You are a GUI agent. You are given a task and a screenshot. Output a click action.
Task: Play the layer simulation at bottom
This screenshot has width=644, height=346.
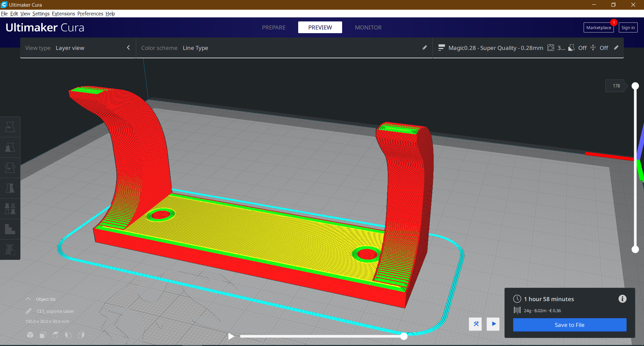coord(231,336)
